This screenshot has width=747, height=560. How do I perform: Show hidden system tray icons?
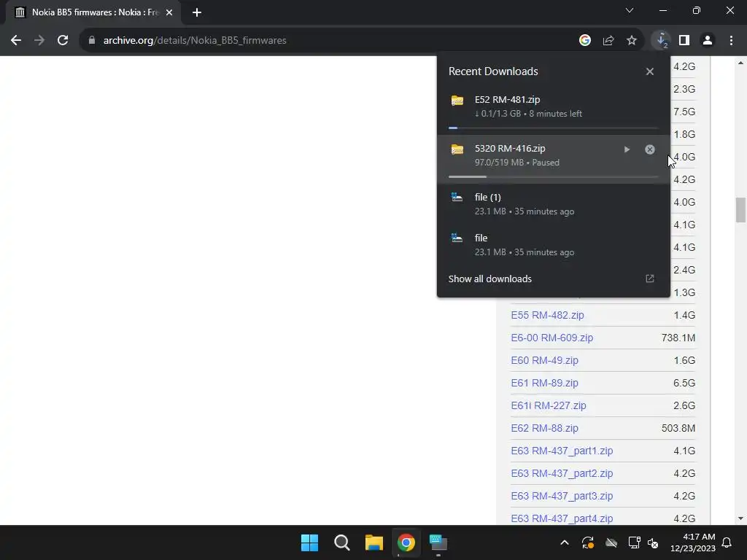click(565, 542)
